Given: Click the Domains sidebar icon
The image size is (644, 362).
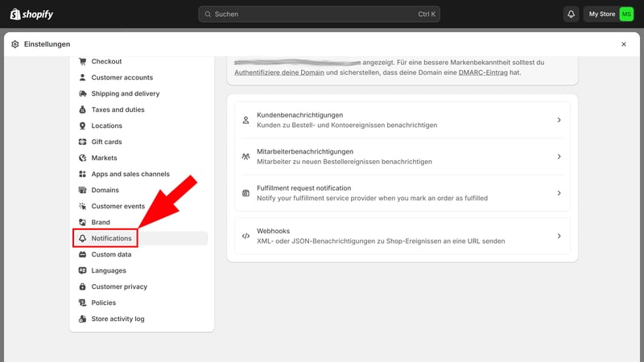Looking at the screenshot, I should (83, 190).
